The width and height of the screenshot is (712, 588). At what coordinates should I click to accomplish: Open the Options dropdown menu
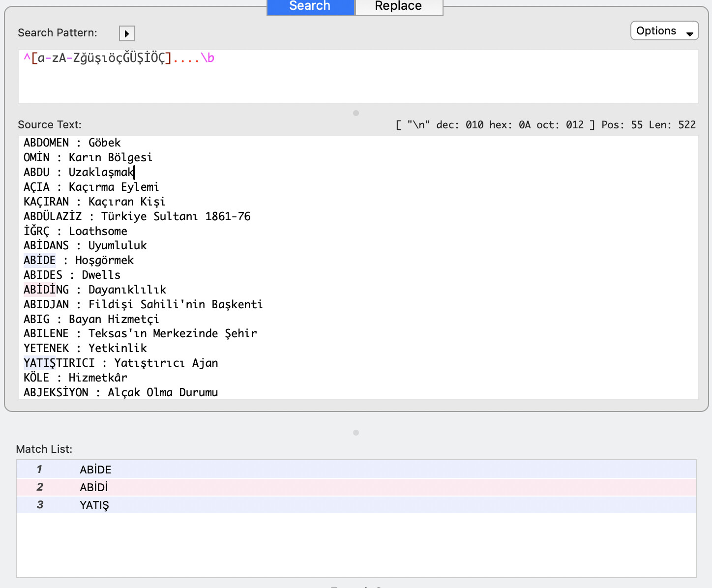coord(664,31)
